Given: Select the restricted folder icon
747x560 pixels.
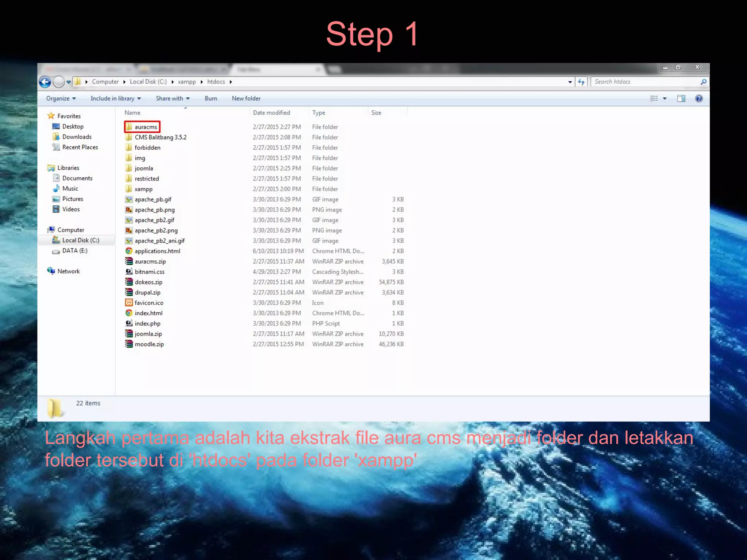Looking at the screenshot, I should click(129, 179).
